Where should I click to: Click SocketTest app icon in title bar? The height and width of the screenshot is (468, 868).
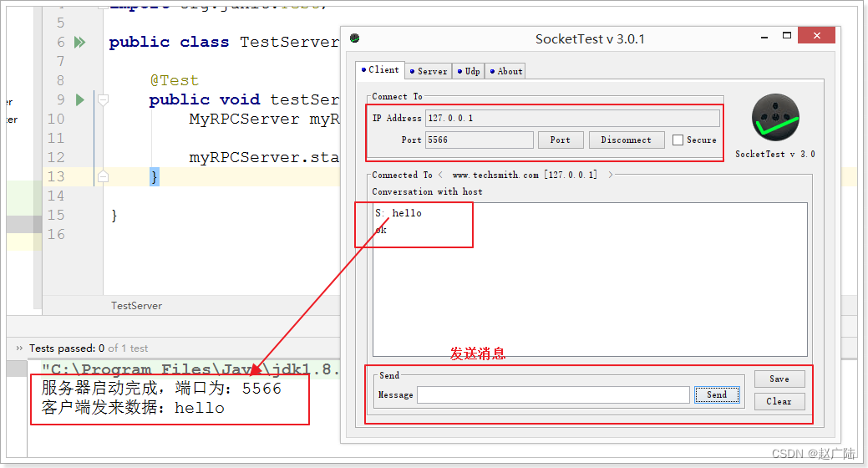point(355,38)
